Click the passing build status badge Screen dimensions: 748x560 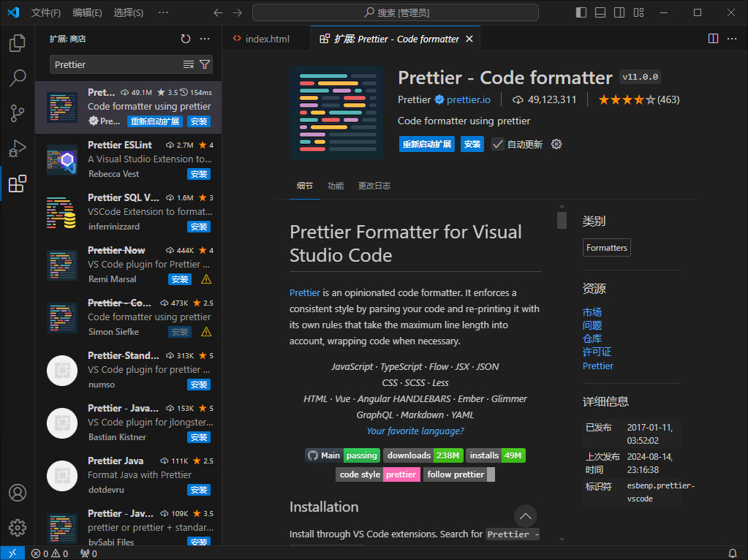pyautogui.click(x=361, y=455)
